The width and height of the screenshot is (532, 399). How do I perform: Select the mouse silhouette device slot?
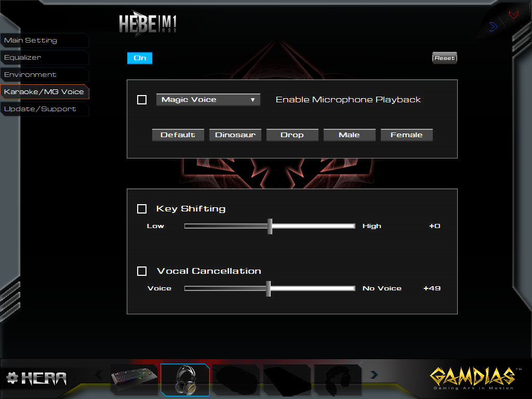coord(236,380)
